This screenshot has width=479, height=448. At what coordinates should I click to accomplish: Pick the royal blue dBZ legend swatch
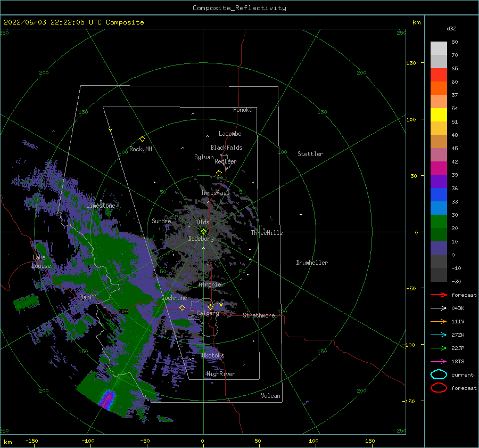439,194
